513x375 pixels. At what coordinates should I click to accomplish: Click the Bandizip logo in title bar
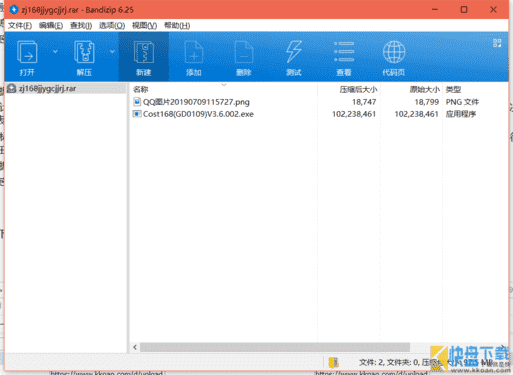[x=14, y=10]
